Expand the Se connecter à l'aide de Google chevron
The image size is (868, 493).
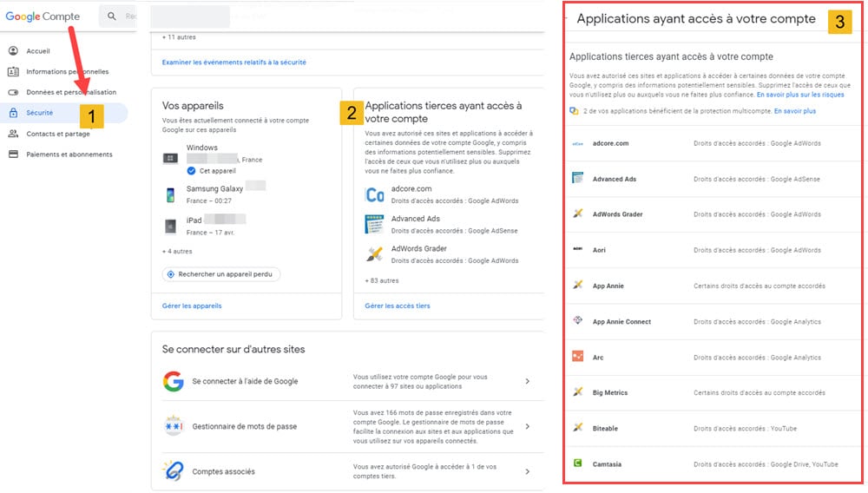click(x=527, y=381)
